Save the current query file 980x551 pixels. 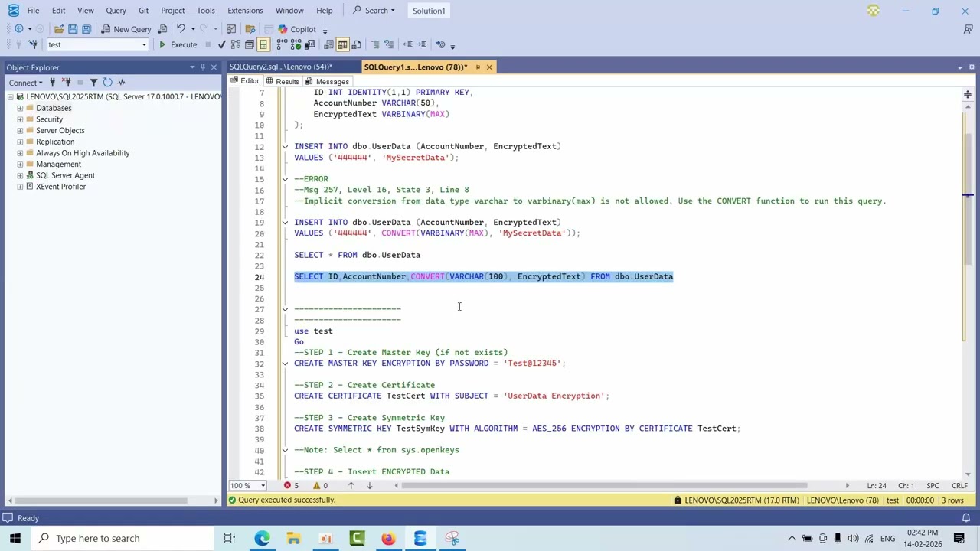click(x=73, y=29)
